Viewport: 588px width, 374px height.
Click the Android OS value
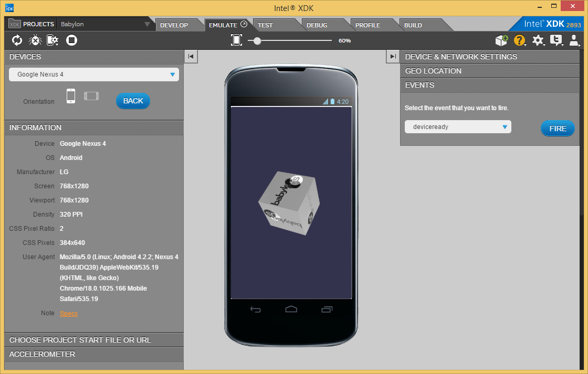[71, 158]
